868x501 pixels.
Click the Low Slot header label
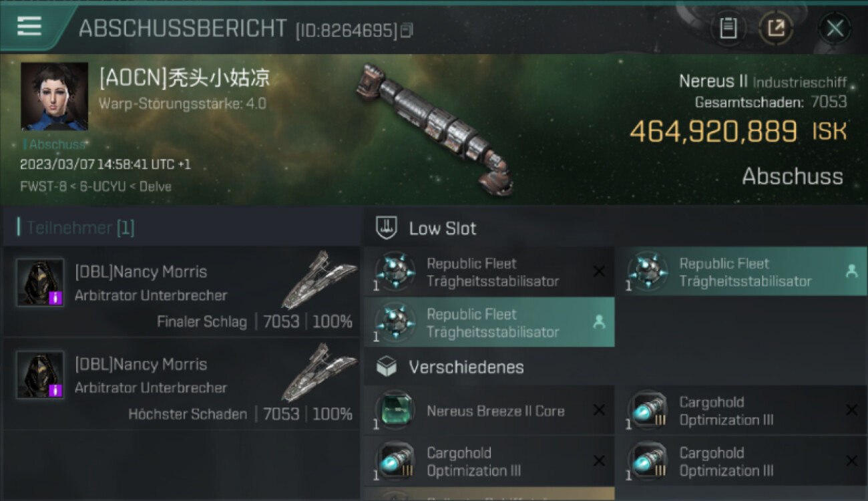point(443,228)
